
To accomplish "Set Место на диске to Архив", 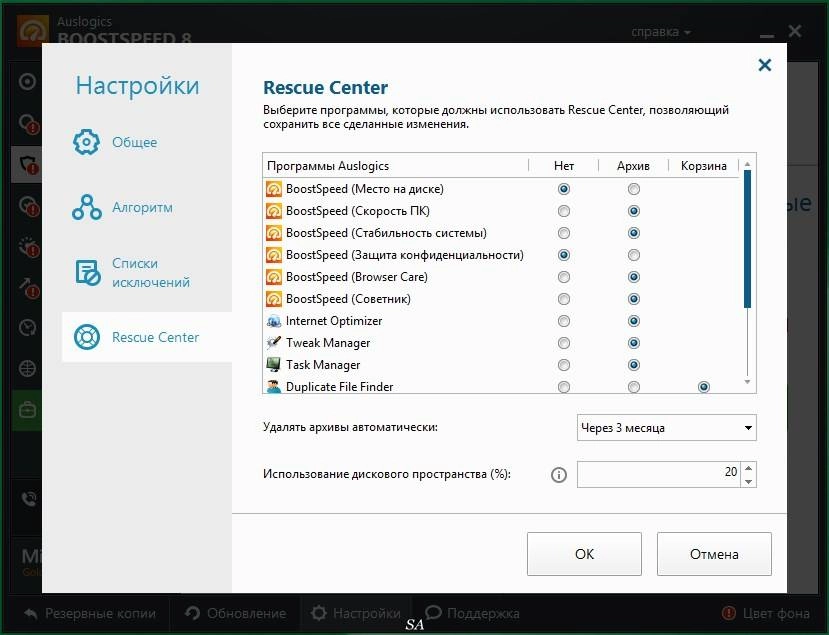I will (x=633, y=189).
